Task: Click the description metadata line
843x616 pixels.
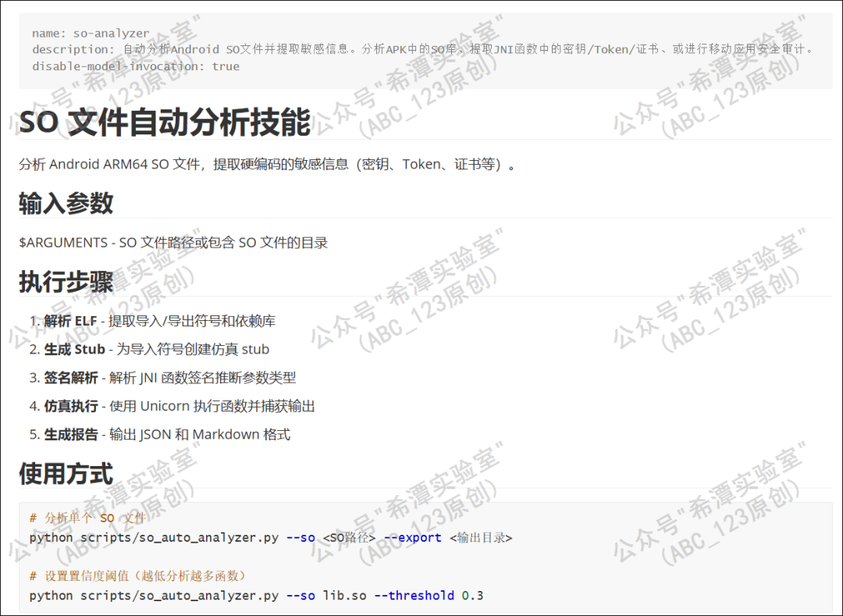Action: (x=424, y=49)
